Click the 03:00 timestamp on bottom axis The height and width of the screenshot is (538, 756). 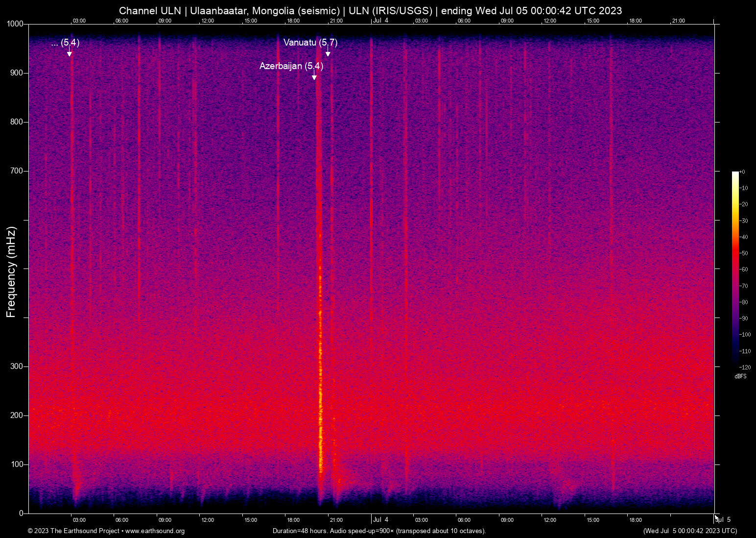pyautogui.click(x=79, y=520)
